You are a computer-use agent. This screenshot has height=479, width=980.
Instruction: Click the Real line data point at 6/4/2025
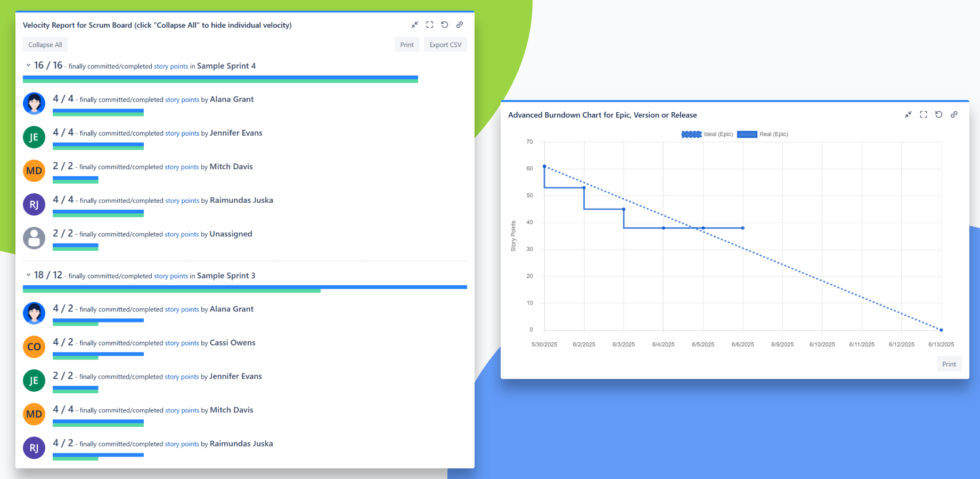tap(664, 228)
